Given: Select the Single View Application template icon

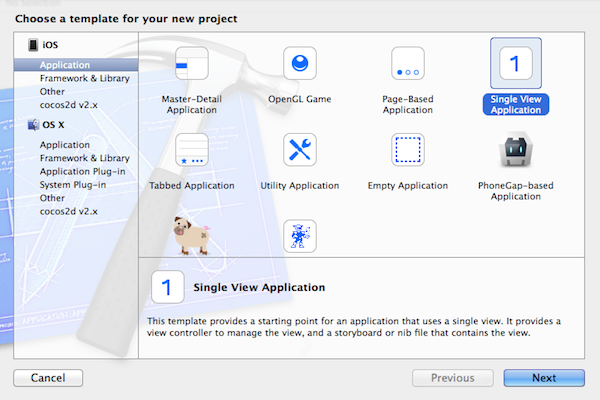Looking at the screenshot, I should tap(516, 63).
